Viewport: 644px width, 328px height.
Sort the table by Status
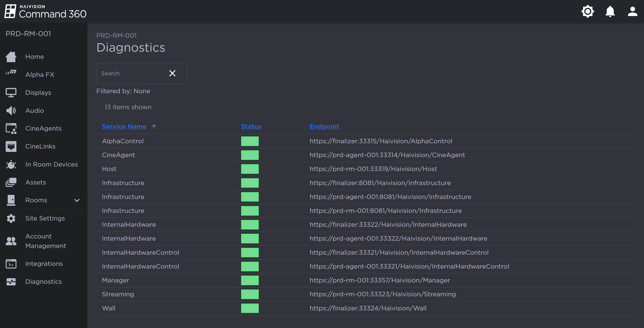pyautogui.click(x=251, y=126)
